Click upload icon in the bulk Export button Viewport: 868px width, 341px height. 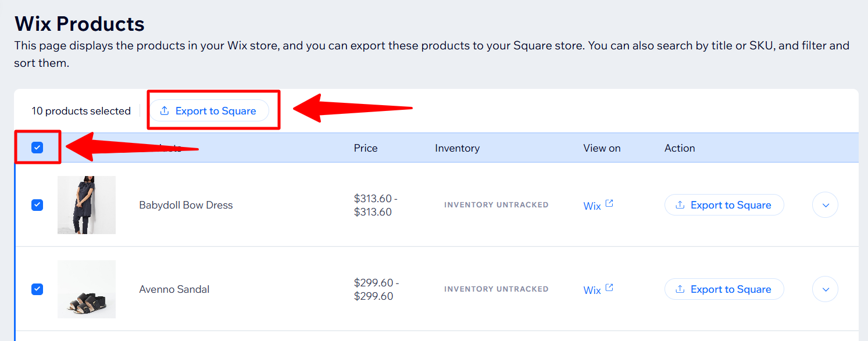click(165, 111)
